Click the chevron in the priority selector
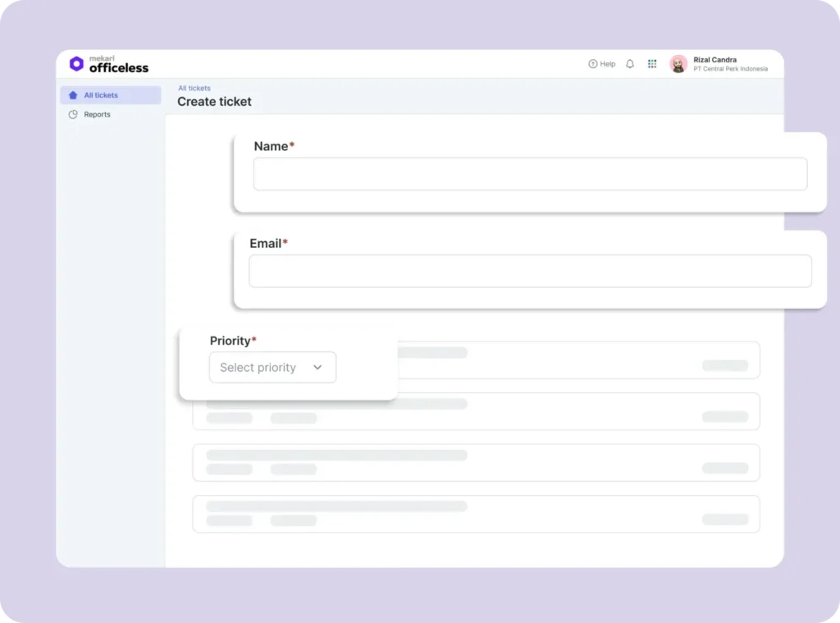Viewport: 840px width, 623px height. [x=317, y=368]
